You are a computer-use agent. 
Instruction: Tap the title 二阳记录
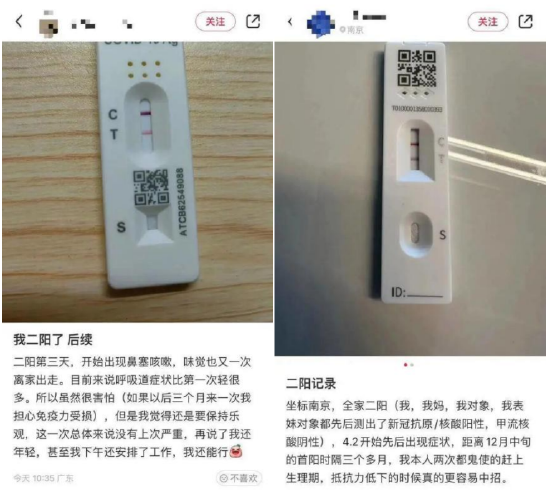(311, 383)
